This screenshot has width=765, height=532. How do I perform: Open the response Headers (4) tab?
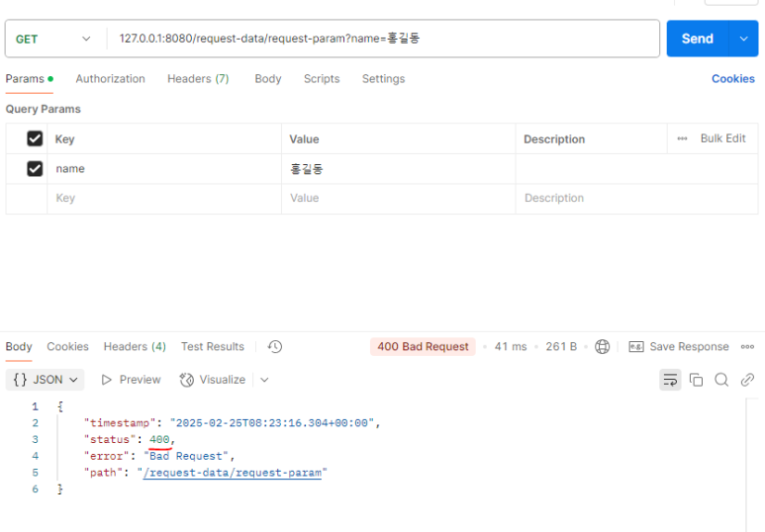(135, 347)
